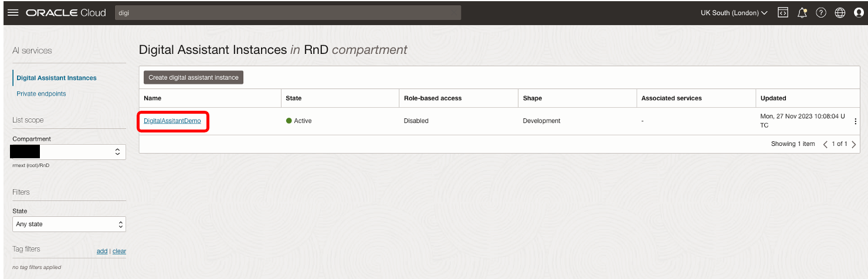The image size is (868, 279).
Task: Click the Disabled role-based access cell
Action: (416, 121)
